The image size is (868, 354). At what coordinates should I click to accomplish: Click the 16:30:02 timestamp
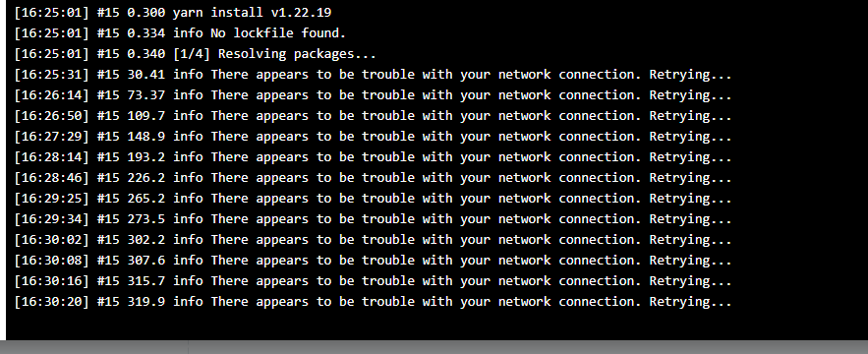pos(51,240)
